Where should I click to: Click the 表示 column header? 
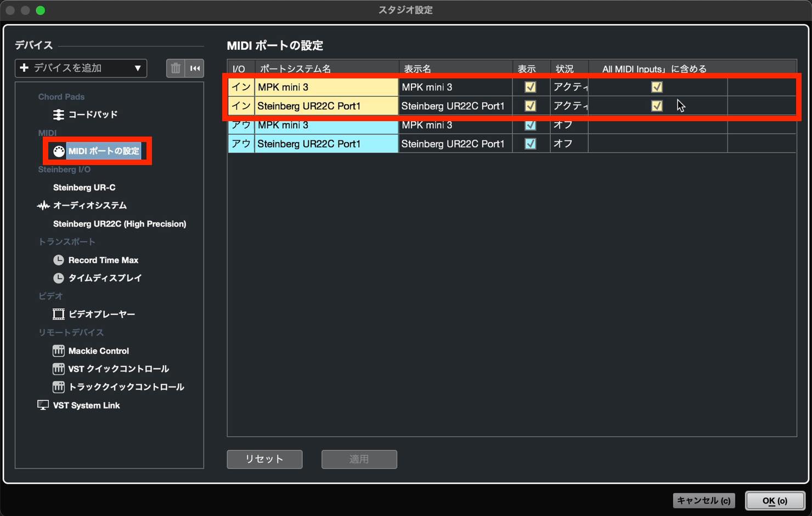[x=531, y=68]
